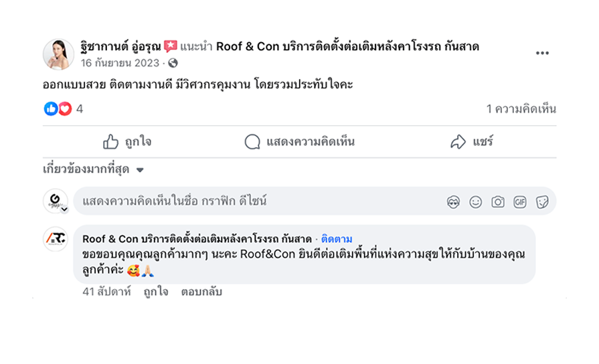Screen dimensions: 599x364
Task: Click the comment input field
Action: point(254,201)
